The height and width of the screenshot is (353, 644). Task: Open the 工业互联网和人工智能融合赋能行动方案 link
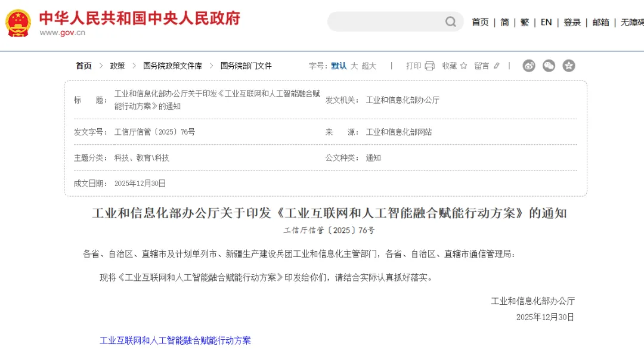click(175, 340)
